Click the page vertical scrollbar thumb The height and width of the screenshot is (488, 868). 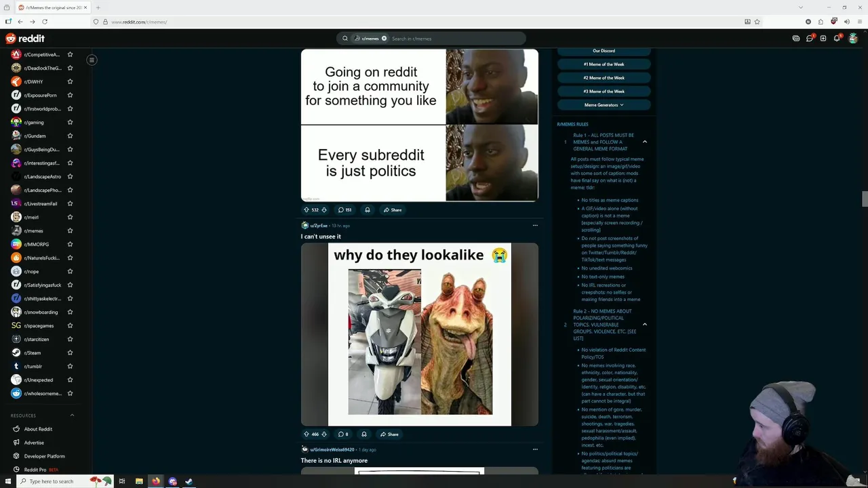coord(864,199)
